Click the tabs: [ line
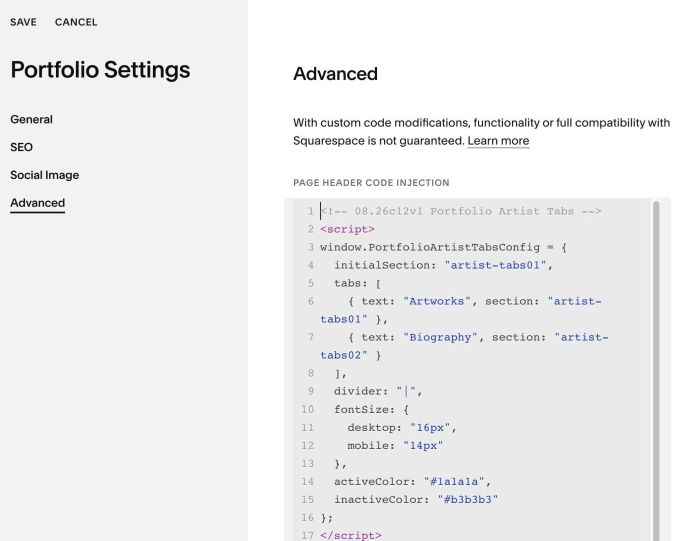This screenshot has height=541, width=700. tap(357, 283)
